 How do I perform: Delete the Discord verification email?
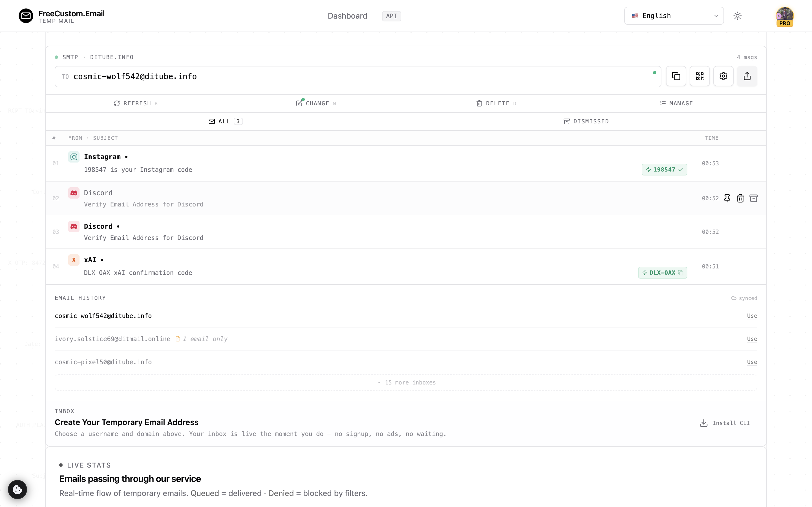tap(740, 198)
